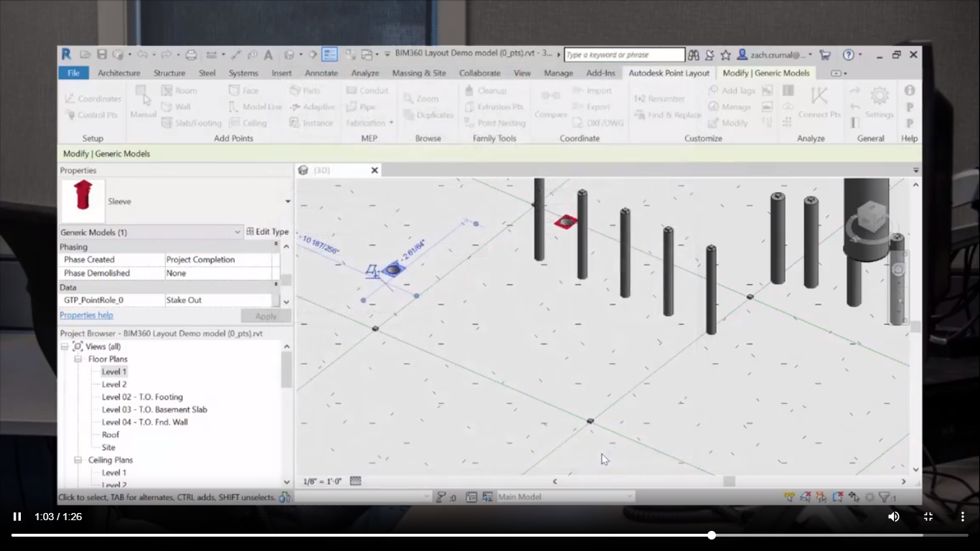Switch to the Massing & Site tab
Screen dimensions: 980x551
pyautogui.click(x=419, y=73)
